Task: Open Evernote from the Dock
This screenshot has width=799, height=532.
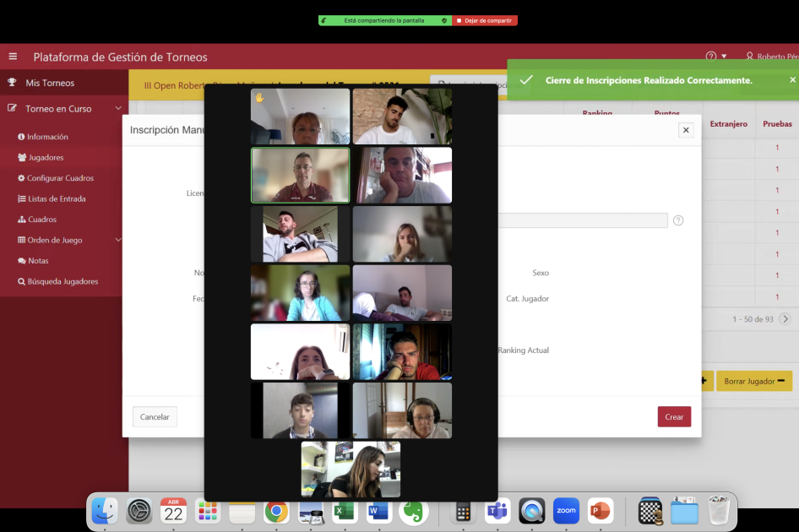Action: click(413, 511)
